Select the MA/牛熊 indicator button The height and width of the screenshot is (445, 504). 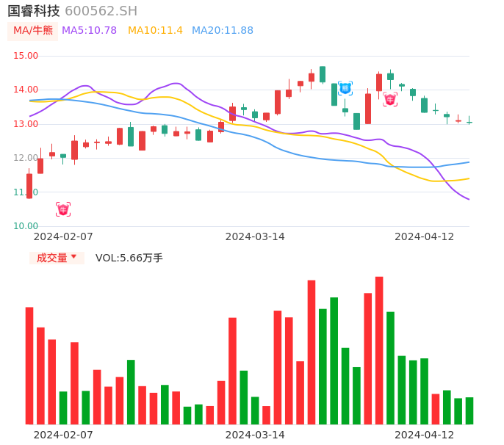[x=33, y=31]
